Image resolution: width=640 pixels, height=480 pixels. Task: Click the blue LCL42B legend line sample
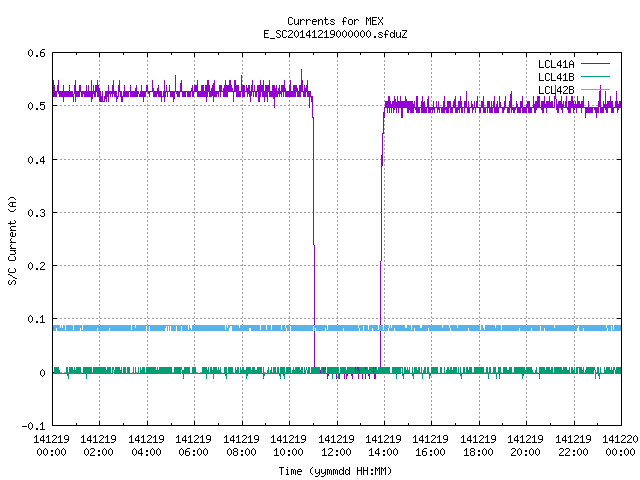(x=595, y=89)
